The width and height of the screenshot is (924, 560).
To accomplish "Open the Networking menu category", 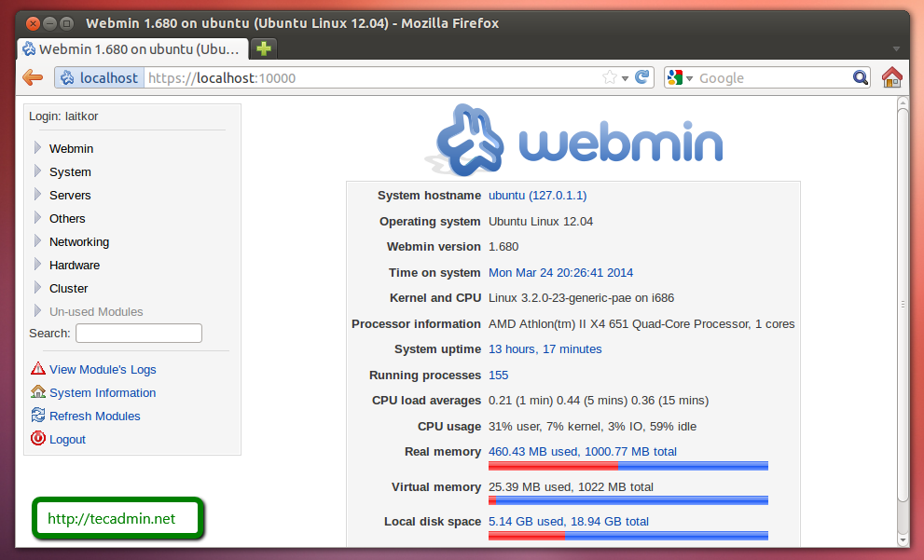I will [x=79, y=242].
